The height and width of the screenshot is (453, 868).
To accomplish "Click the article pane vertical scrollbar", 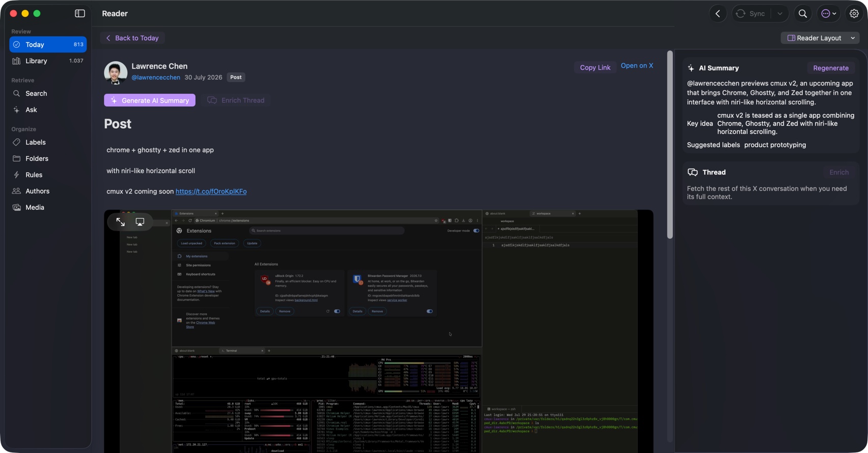I will [670, 145].
